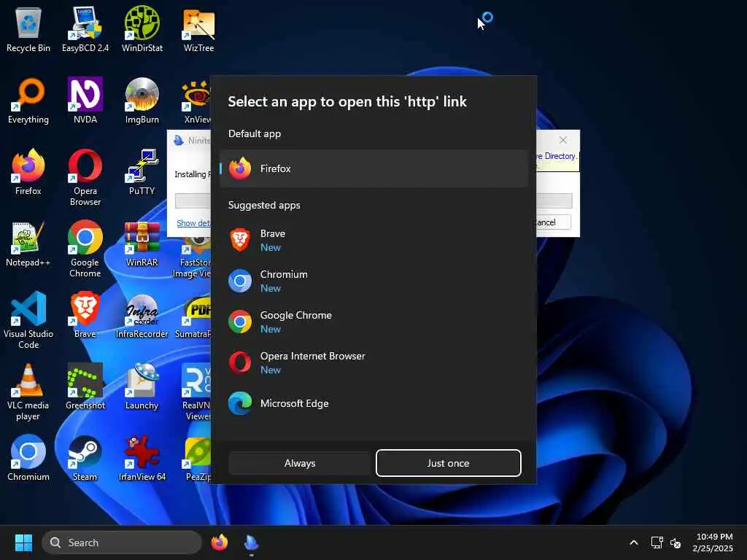The image size is (747, 560).
Task: Click the Just once button
Action: click(x=449, y=463)
